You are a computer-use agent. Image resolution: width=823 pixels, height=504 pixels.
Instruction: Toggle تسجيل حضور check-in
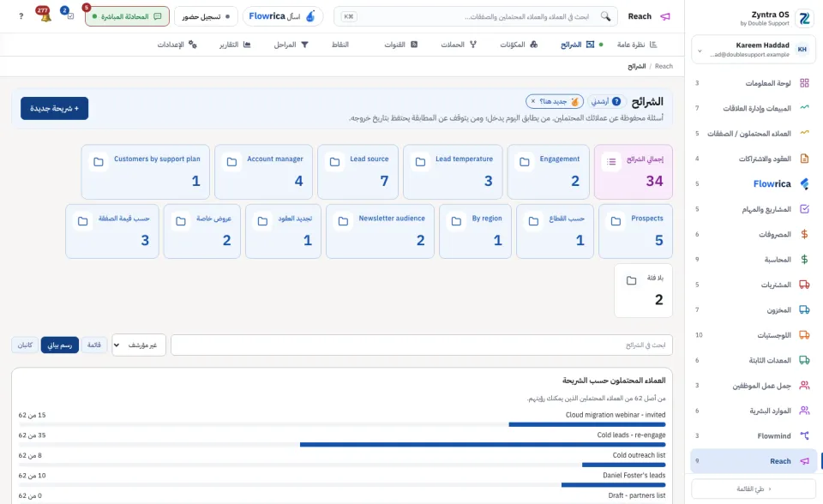[x=206, y=16]
